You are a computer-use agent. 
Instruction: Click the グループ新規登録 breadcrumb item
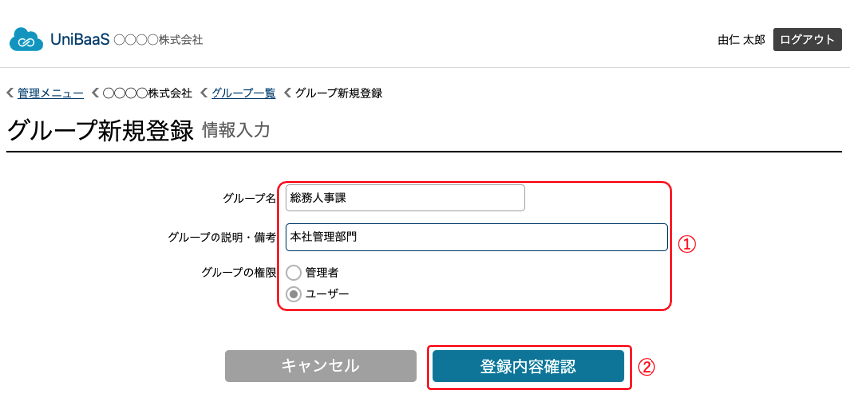pyautogui.click(x=339, y=93)
